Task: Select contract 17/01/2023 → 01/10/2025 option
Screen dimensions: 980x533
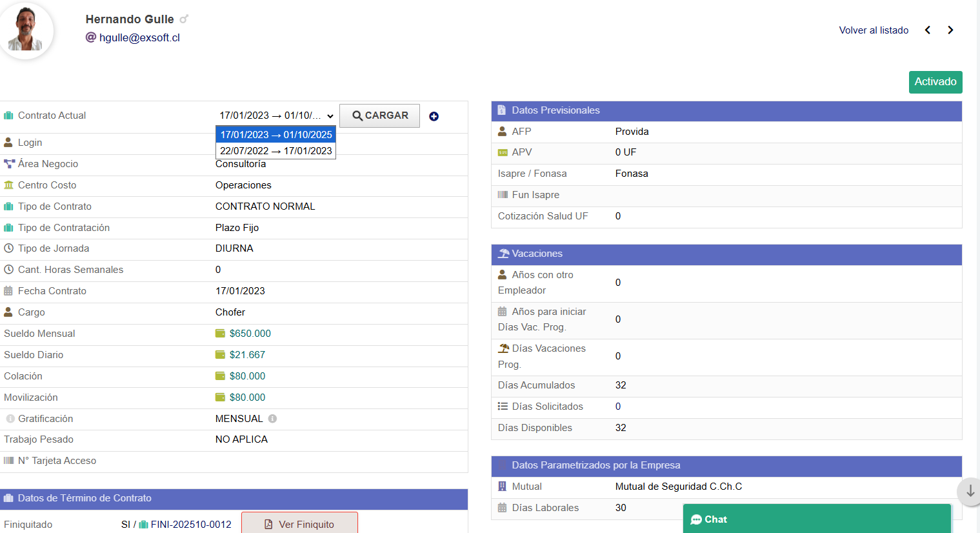Action: [x=275, y=134]
